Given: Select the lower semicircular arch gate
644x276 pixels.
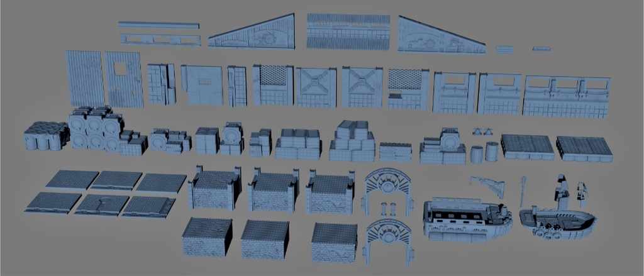Looking at the screenshot, I should tap(387, 237).
